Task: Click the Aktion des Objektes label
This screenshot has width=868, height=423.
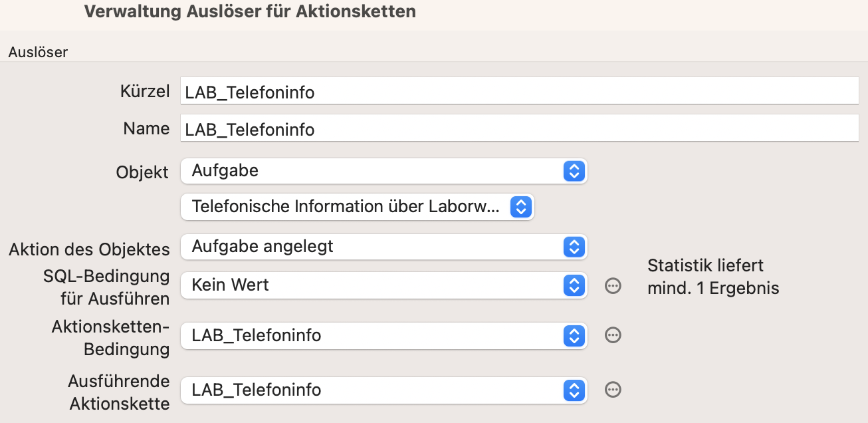Action: (x=89, y=250)
